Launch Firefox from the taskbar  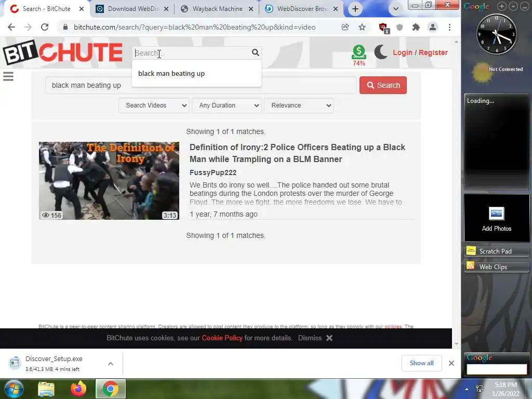point(78,389)
